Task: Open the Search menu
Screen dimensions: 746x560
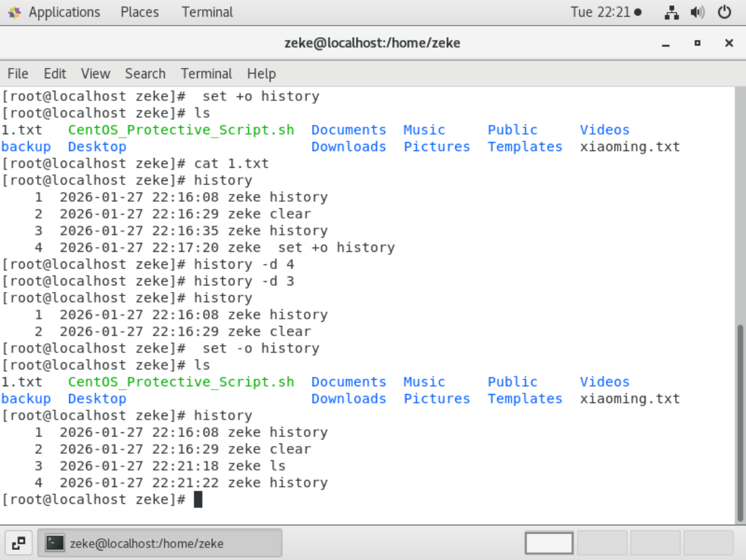Action: pyautogui.click(x=145, y=73)
